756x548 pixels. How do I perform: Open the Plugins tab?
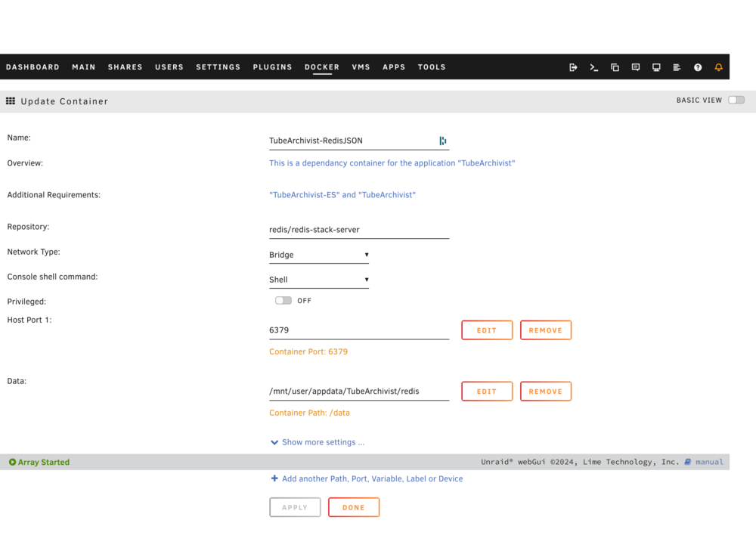pos(272,67)
